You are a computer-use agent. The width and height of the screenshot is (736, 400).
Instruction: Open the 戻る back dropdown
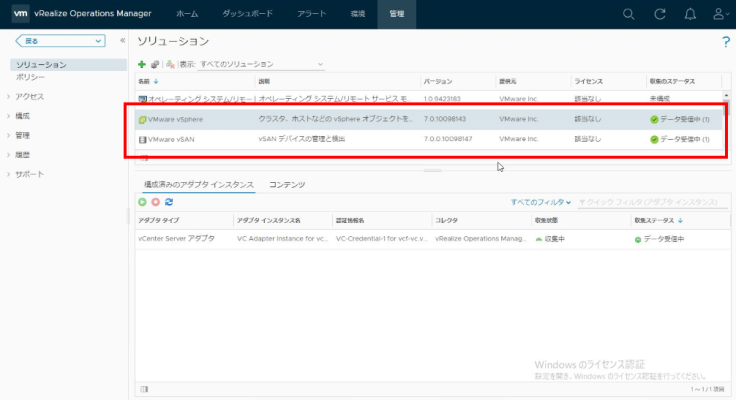(61, 41)
